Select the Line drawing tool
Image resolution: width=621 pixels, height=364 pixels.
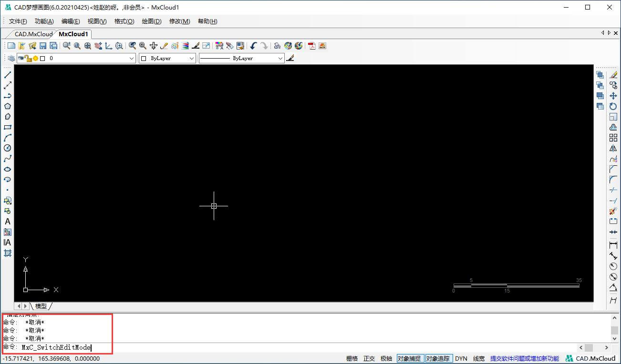click(x=8, y=75)
